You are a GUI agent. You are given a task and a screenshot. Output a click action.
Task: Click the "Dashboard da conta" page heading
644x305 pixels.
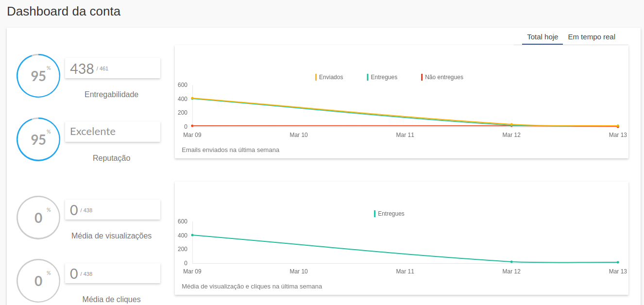tap(64, 12)
